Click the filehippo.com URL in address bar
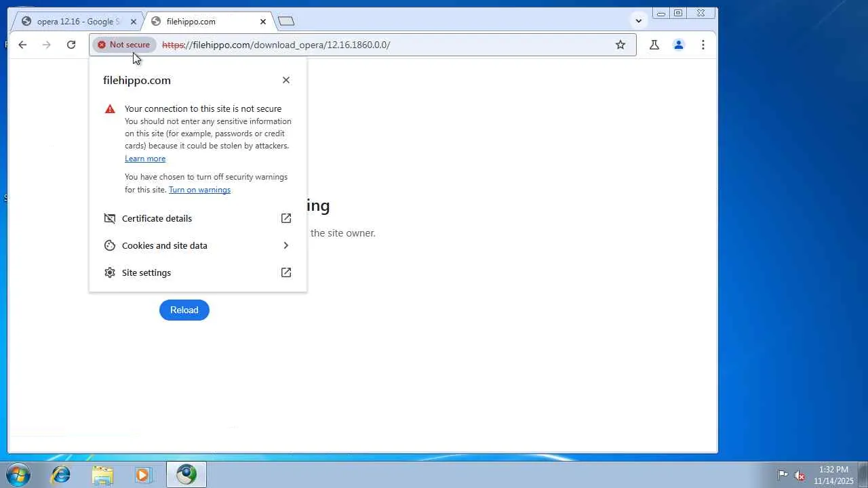Screen dimensions: 868x488 coord(276,45)
